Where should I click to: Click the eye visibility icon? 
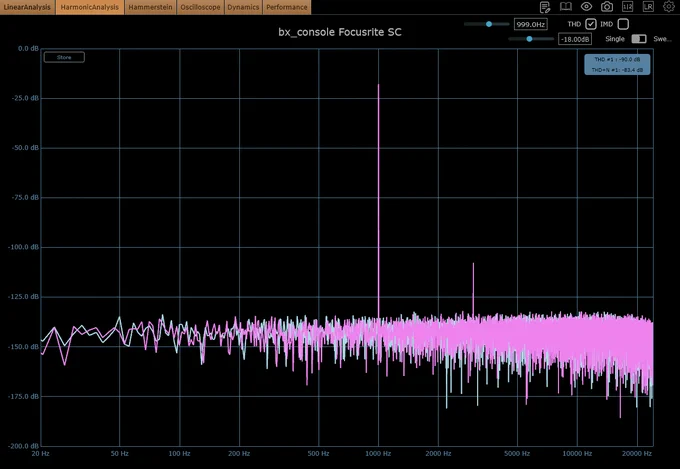click(x=586, y=7)
